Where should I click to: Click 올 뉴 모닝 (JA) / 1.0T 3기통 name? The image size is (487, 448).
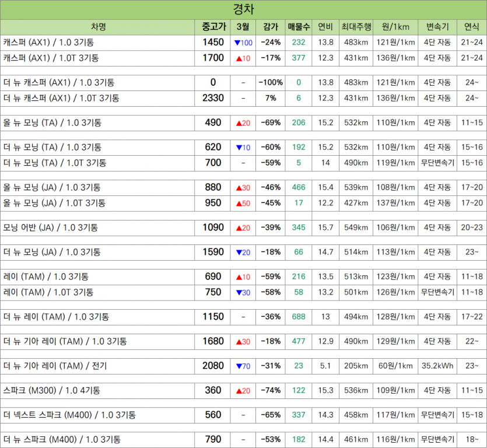(54, 203)
